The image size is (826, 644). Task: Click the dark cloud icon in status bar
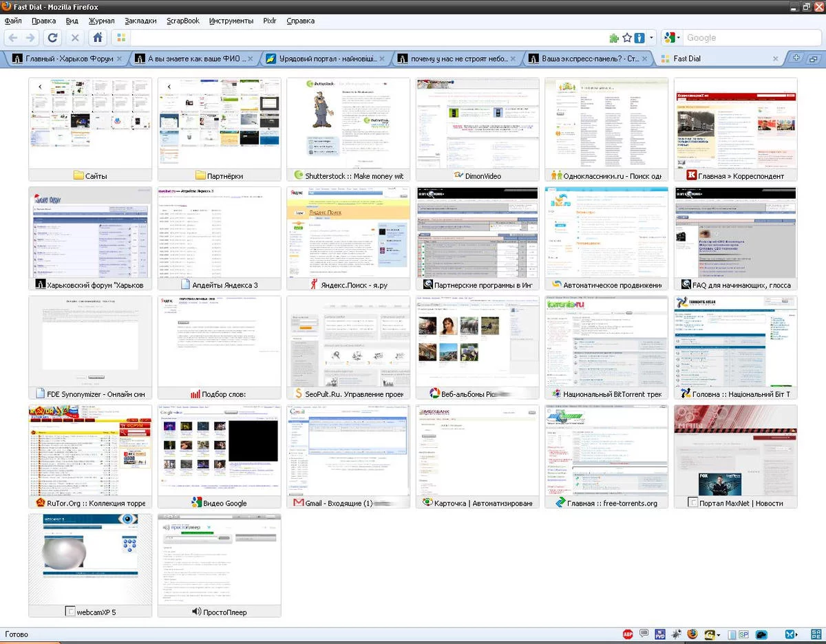click(761, 634)
